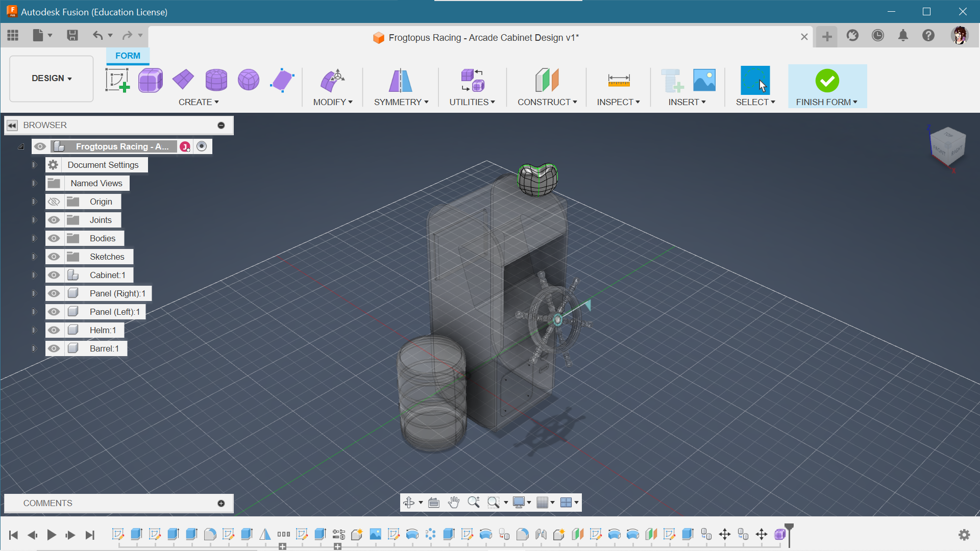Open the DESIGN workspace dropdown
Screen dimensions: 980x551
coord(52,79)
